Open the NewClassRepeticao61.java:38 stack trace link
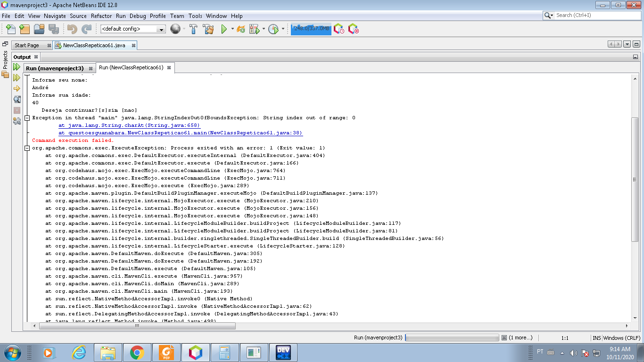 (x=181, y=133)
